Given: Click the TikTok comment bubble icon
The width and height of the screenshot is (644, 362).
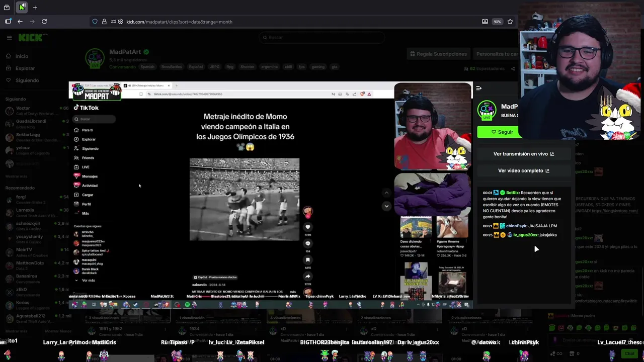Looking at the screenshot, I should click(308, 244).
